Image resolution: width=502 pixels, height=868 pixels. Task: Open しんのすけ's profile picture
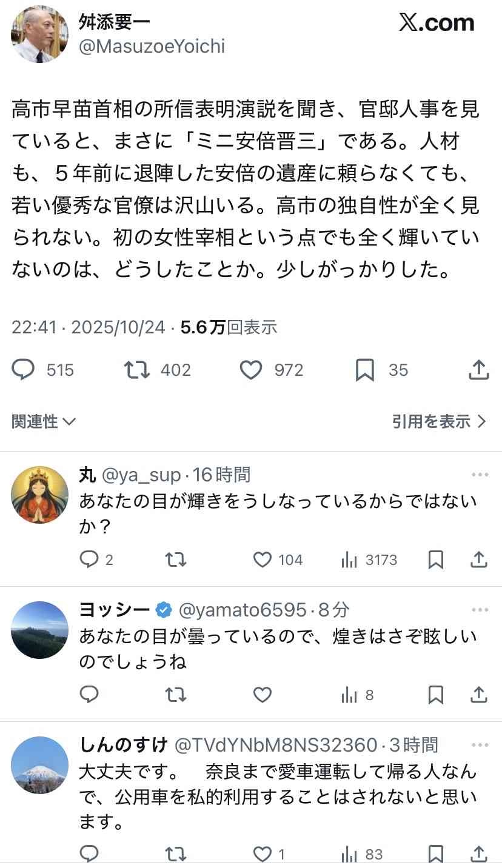[39, 765]
